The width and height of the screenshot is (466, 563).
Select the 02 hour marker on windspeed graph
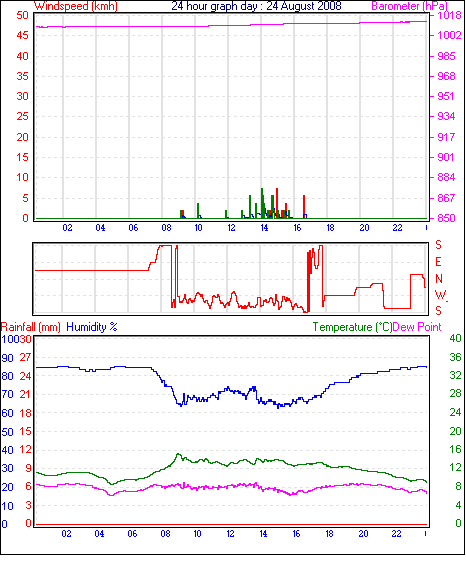click(x=67, y=228)
